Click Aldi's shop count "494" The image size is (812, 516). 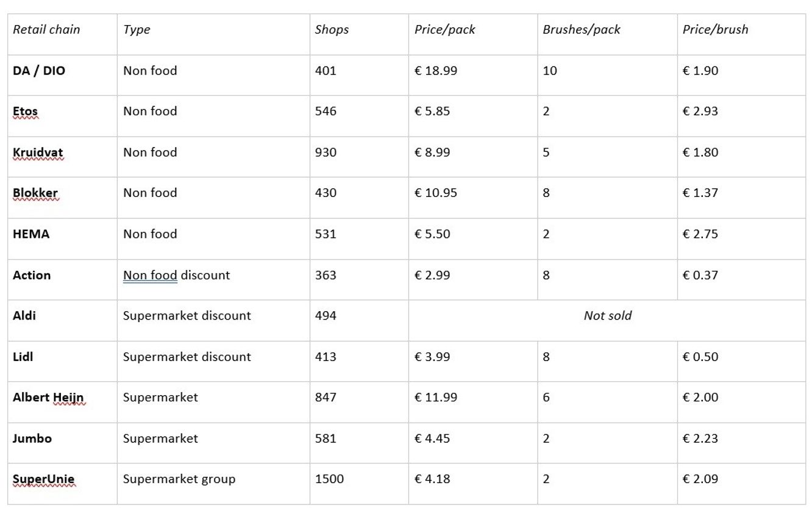(326, 316)
